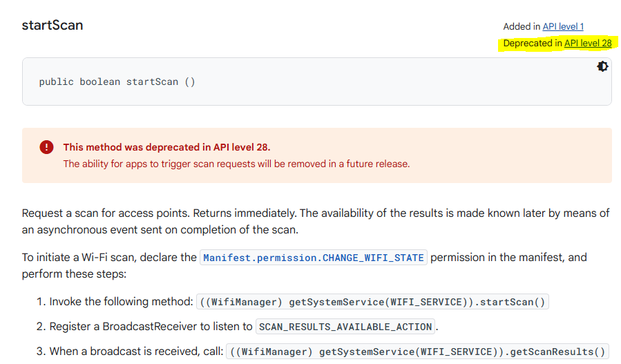Click the highlighted 'Deprecated in' label
621x364 pixels.
click(x=533, y=43)
